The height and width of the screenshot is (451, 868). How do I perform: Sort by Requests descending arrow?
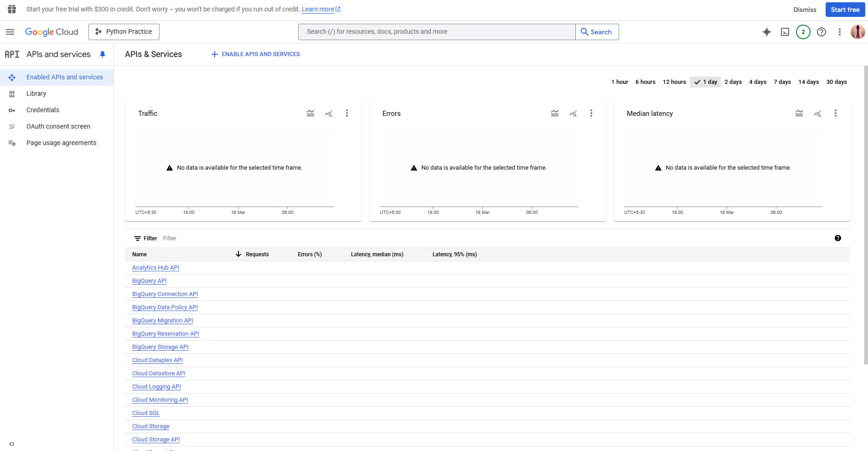[x=238, y=254]
